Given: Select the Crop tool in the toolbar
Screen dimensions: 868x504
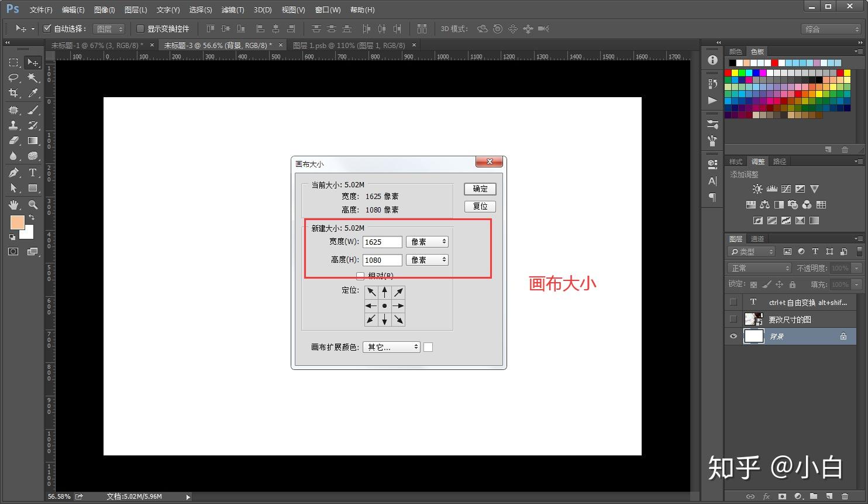Looking at the screenshot, I should 13,93.
